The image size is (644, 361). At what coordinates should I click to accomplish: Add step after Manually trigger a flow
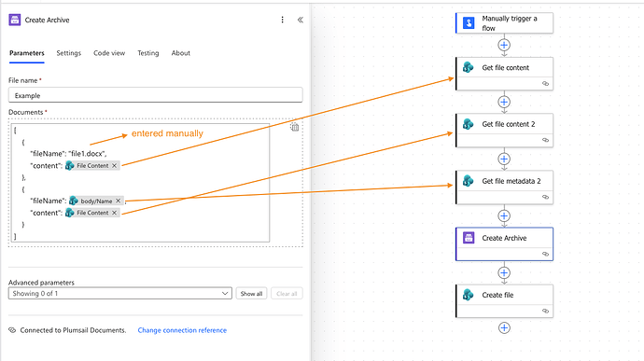click(x=504, y=45)
